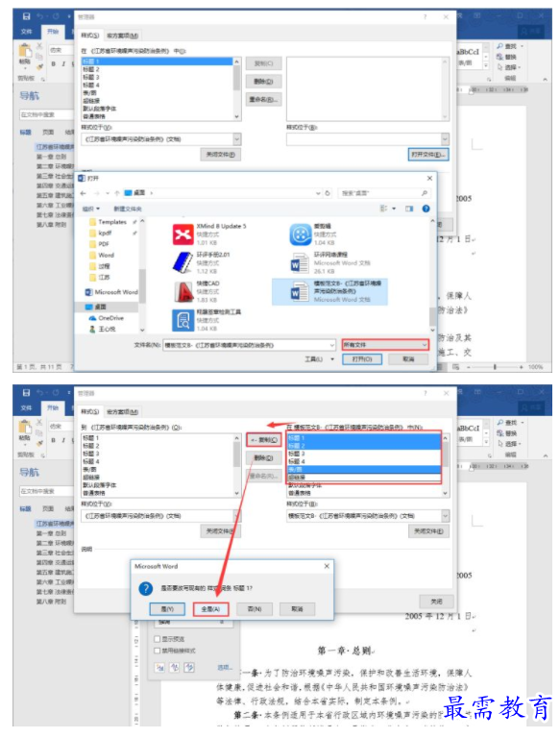Open the Manage Styles icon in Styles pane

(189, 668)
